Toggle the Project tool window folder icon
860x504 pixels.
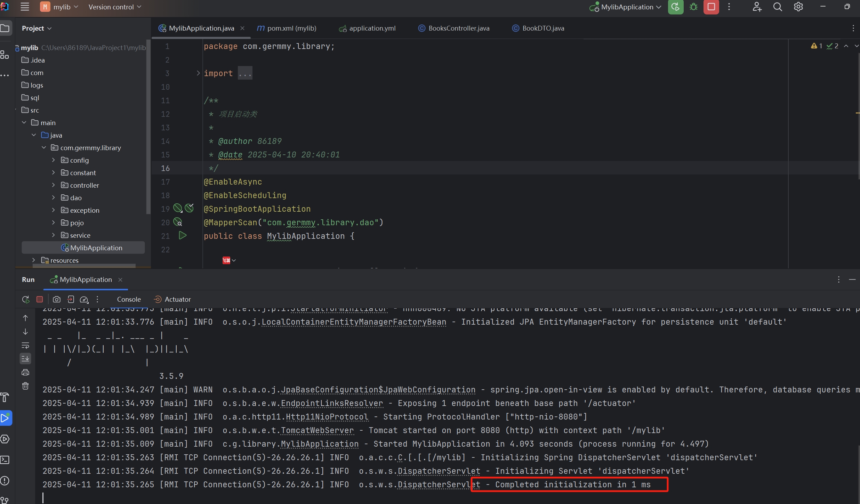click(5, 28)
